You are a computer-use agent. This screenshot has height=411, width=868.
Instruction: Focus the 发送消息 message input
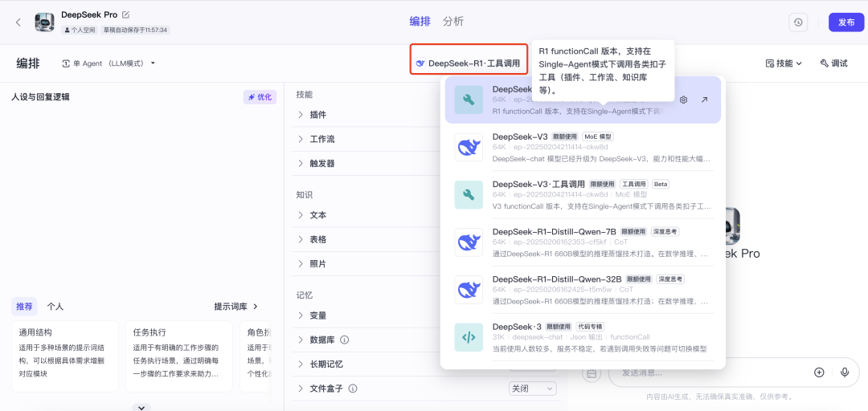tap(709, 372)
